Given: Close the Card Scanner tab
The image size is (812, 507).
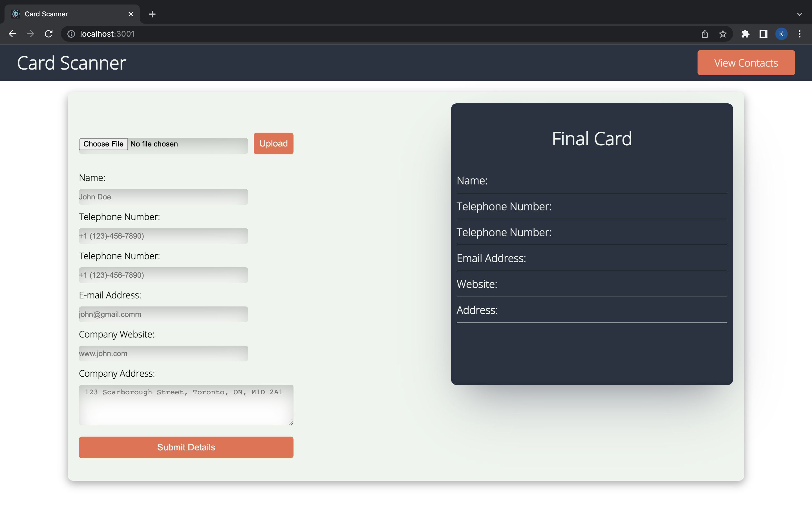Looking at the screenshot, I should [131, 14].
